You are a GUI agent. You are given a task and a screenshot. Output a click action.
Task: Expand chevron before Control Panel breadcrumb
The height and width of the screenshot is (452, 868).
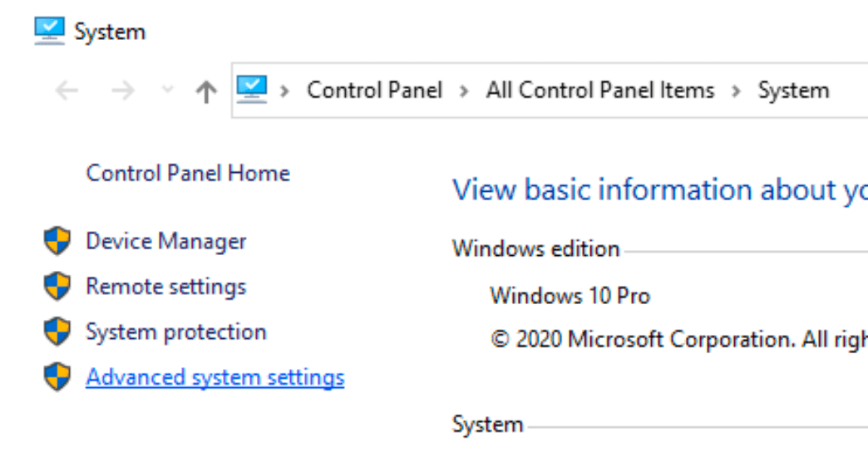click(x=284, y=91)
